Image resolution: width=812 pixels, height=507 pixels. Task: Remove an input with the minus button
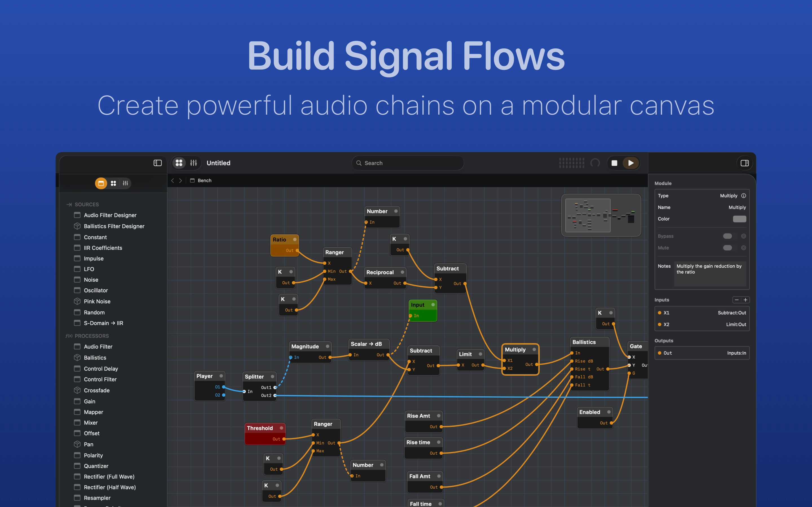(736, 300)
